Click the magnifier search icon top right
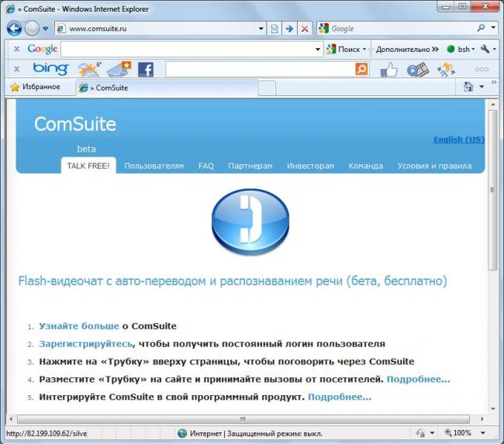This screenshot has width=504, height=444. [481, 28]
